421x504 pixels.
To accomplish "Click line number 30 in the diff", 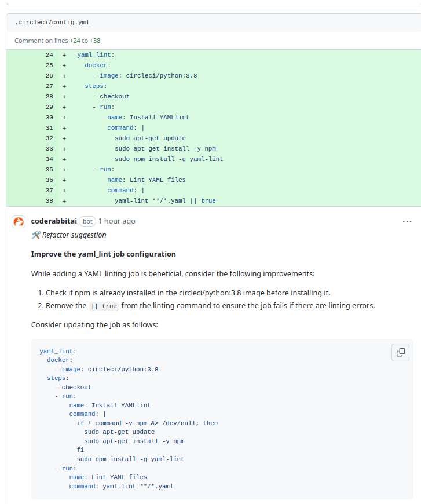I will (49, 118).
